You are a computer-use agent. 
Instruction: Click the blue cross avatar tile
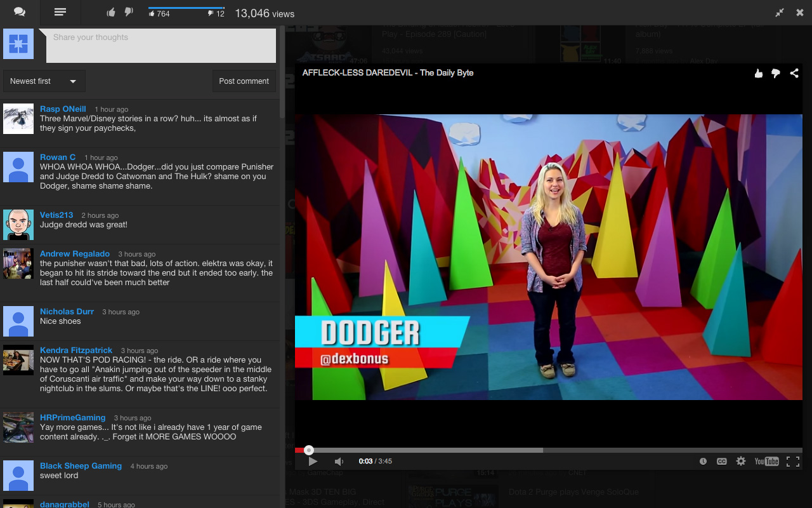[18, 44]
